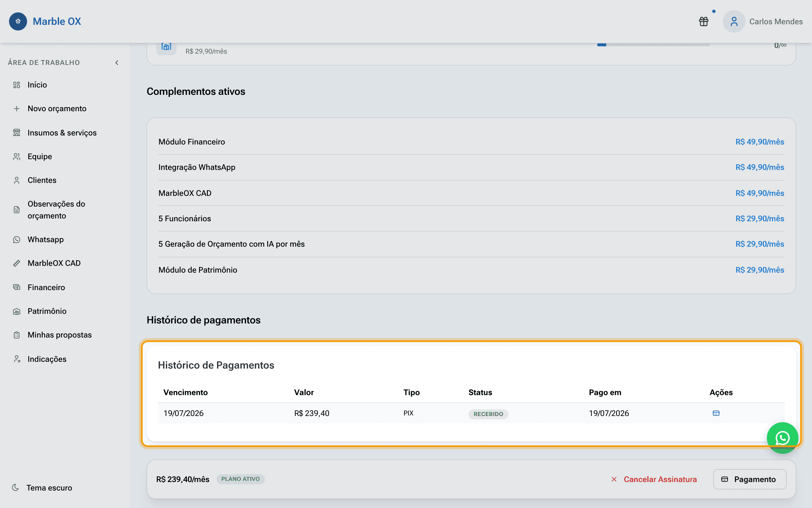Click Módulo de Patrimônio price R$ 29,90/mês
The width and height of the screenshot is (812, 508).
[x=760, y=270]
